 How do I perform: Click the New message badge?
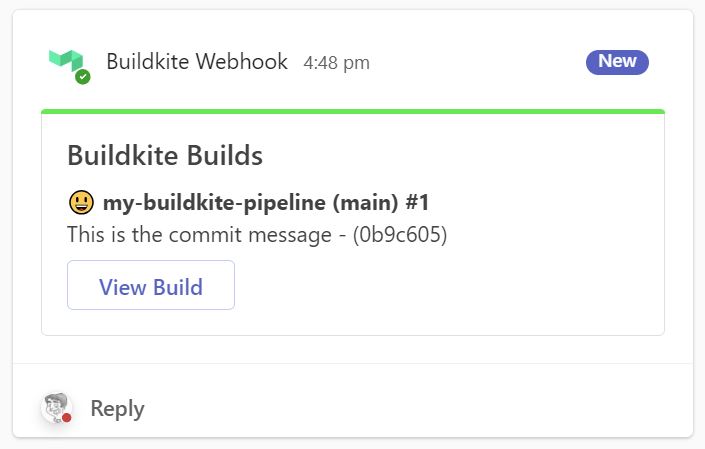617,62
